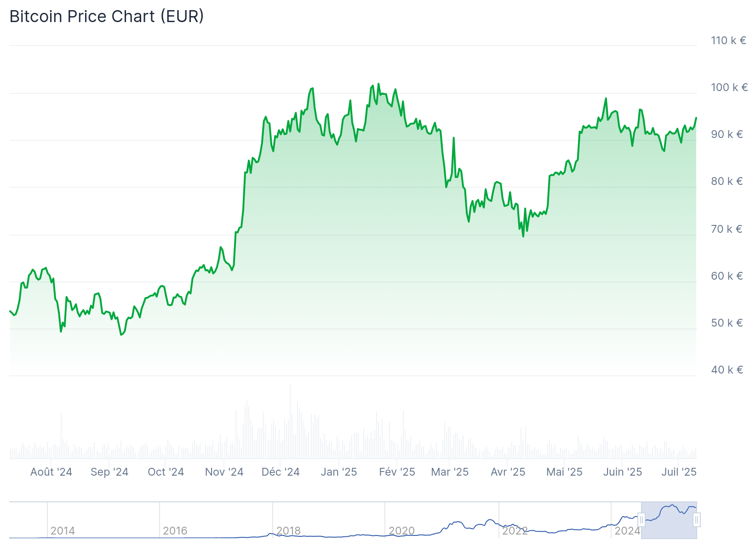Click the unselected navigator area left of 2024

click(322, 524)
